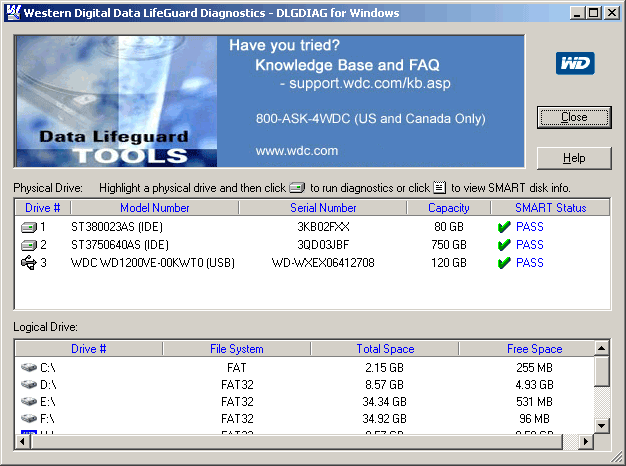Image resolution: width=626 pixels, height=466 pixels.
Task: Select model ST380023AS (IDE)
Action: point(117,227)
